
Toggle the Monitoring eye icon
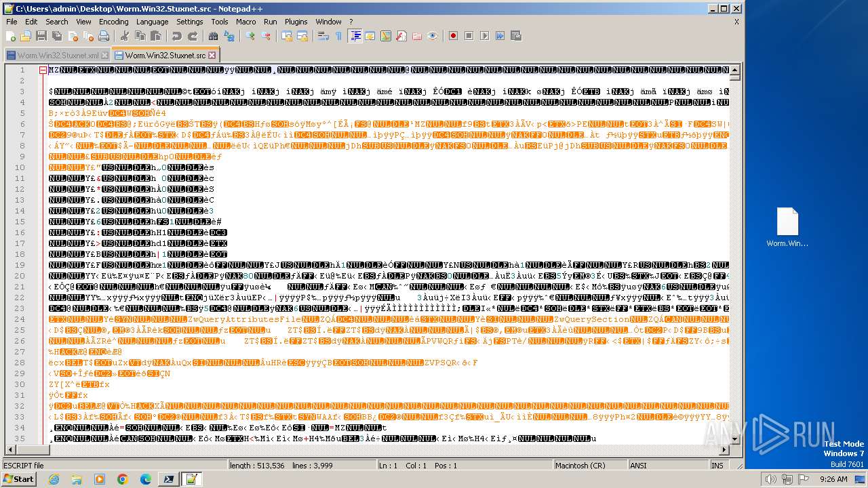point(433,36)
